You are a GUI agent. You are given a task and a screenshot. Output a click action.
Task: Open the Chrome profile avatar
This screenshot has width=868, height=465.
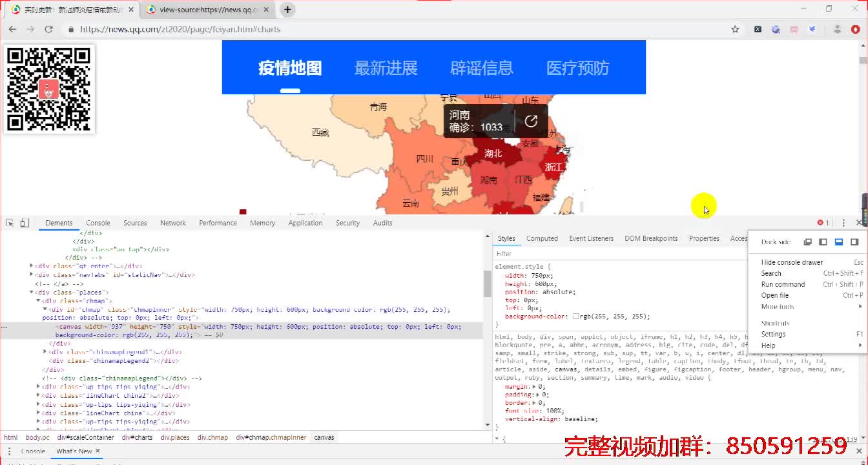tap(837, 29)
